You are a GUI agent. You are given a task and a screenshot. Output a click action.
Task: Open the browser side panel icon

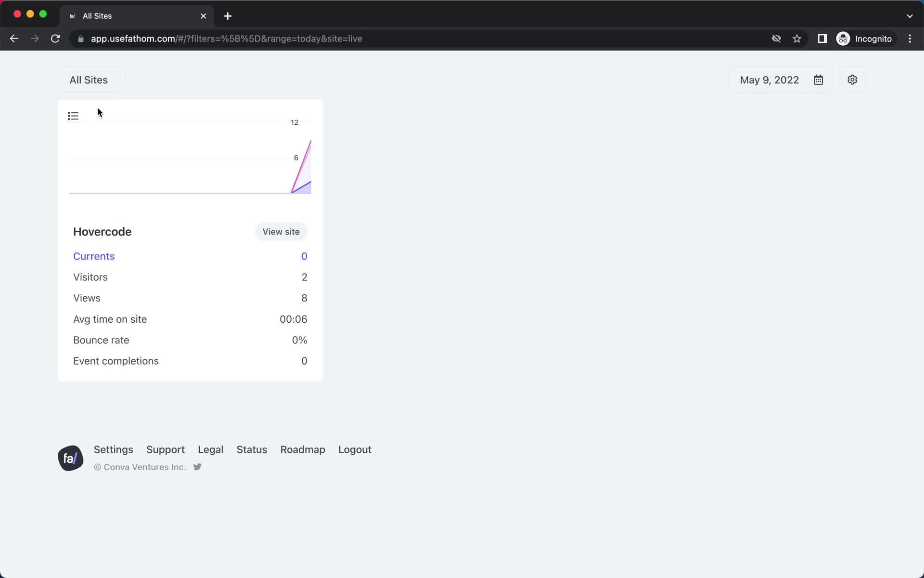822,39
